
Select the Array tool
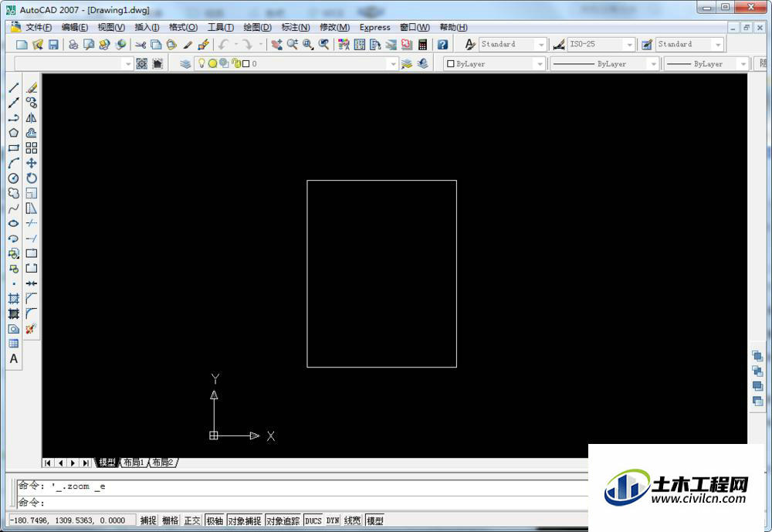32,147
